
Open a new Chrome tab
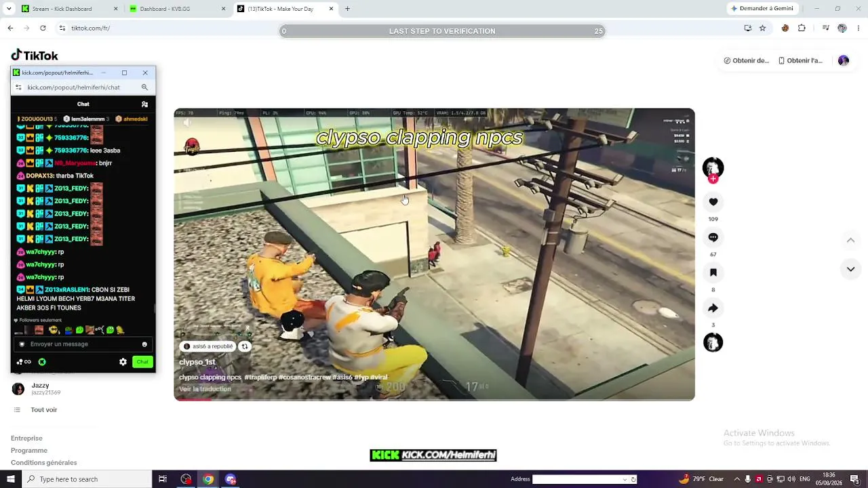click(x=347, y=9)
